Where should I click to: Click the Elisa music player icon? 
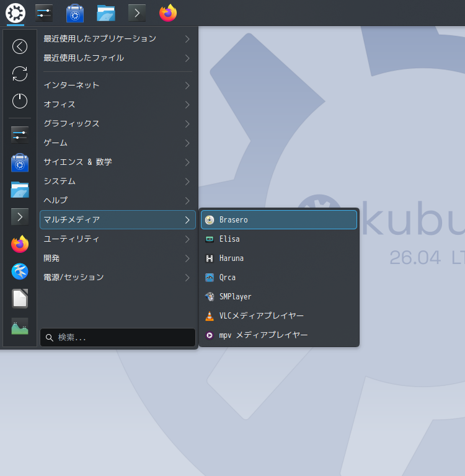pyautogui.click(x=210, y=239)
